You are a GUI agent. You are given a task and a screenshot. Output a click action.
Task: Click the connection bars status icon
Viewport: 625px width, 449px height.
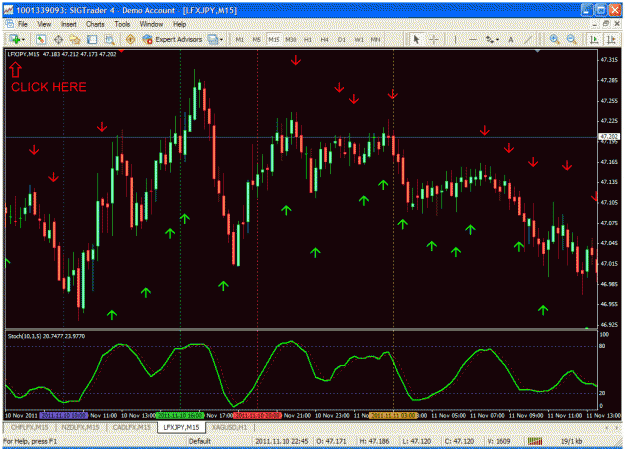[x=535, y=441]
